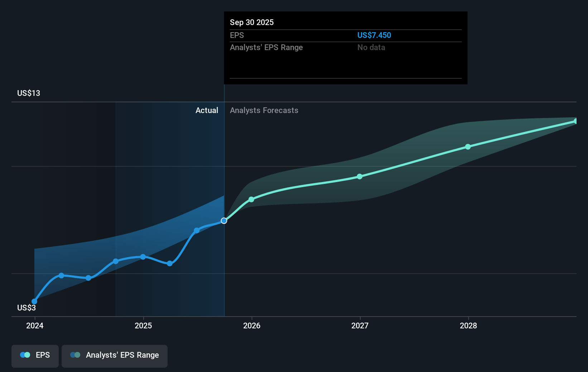Click the 2025 x-axis label
This screenshot has width=588, height=372.
(143, 325)
